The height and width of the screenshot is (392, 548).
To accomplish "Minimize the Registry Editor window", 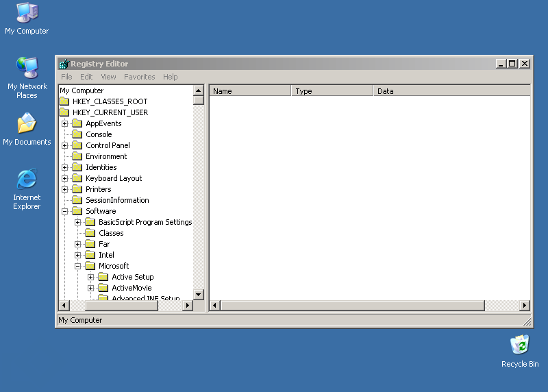I will (501, 64).
